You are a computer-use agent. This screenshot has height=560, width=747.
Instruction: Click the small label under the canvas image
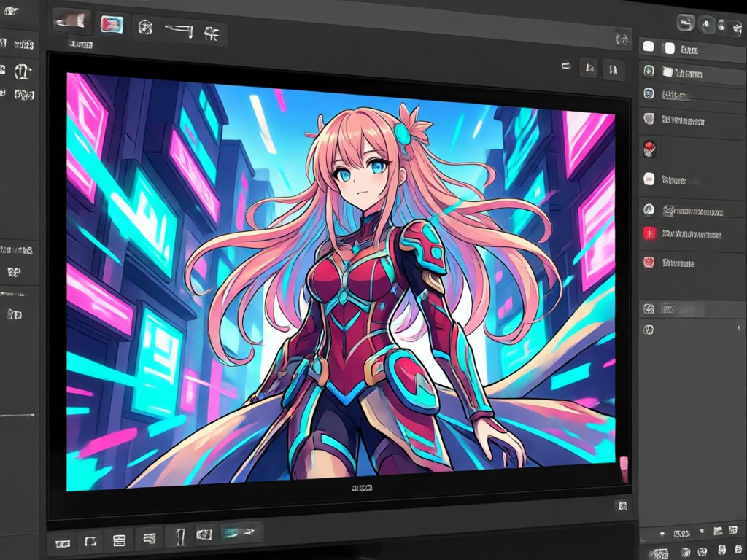362,488
